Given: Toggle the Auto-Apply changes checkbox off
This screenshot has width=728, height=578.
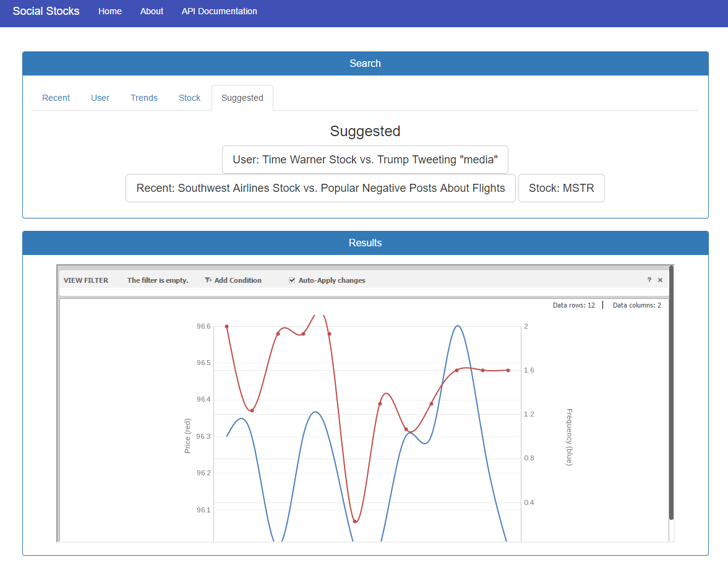Looking at the screenshot, I should tap(291, 280).
